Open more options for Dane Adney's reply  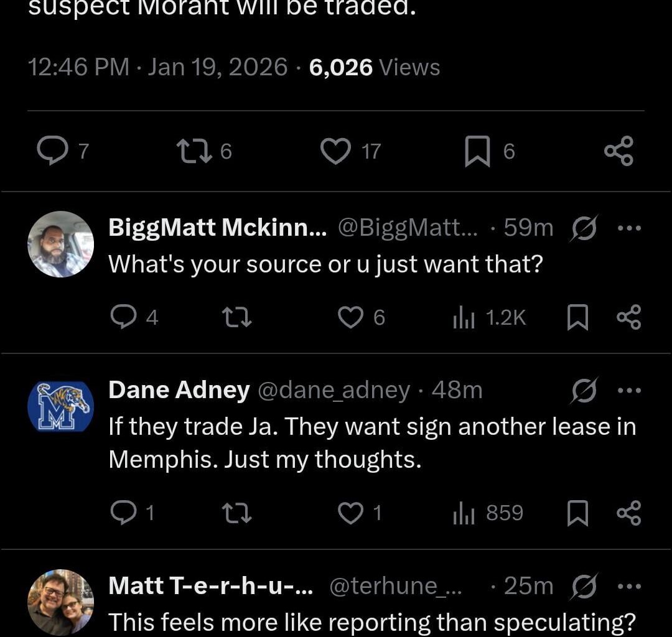point(630,390)
